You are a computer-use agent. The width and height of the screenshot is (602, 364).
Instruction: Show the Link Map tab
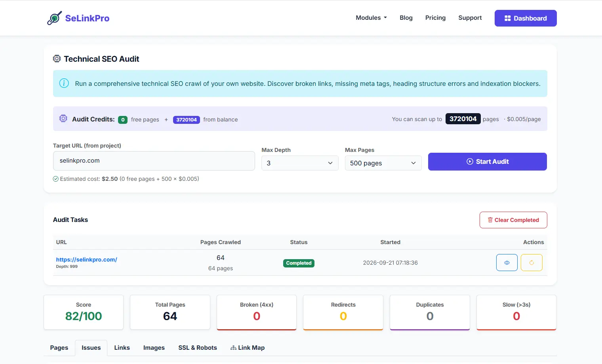pyautogui.click(x=248, y=348)
